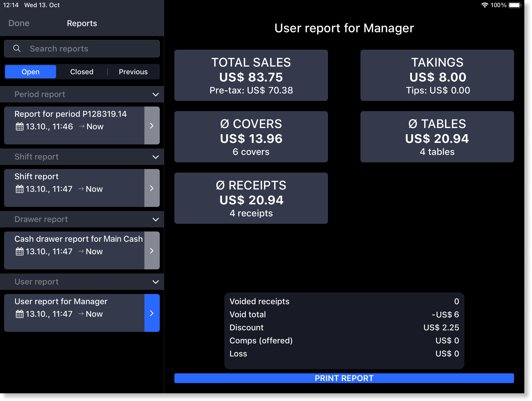532x401 pixels.
Task: Open period report P128319.14 arrow
Action: (x=152, y=125)
